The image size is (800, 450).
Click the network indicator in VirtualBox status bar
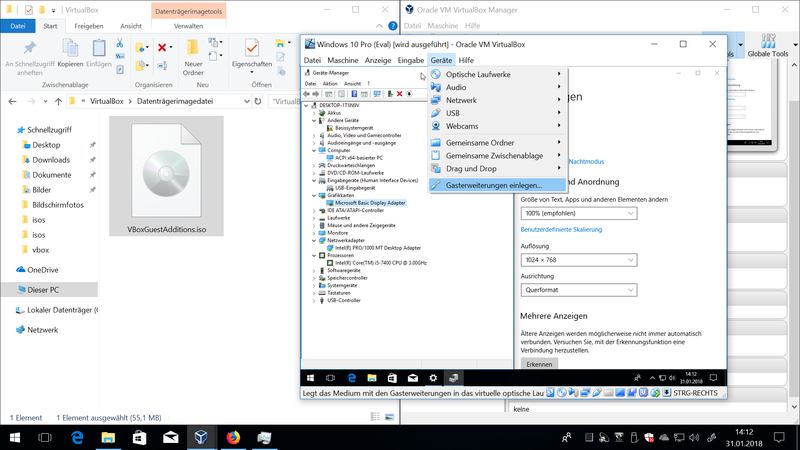[585, 393]
